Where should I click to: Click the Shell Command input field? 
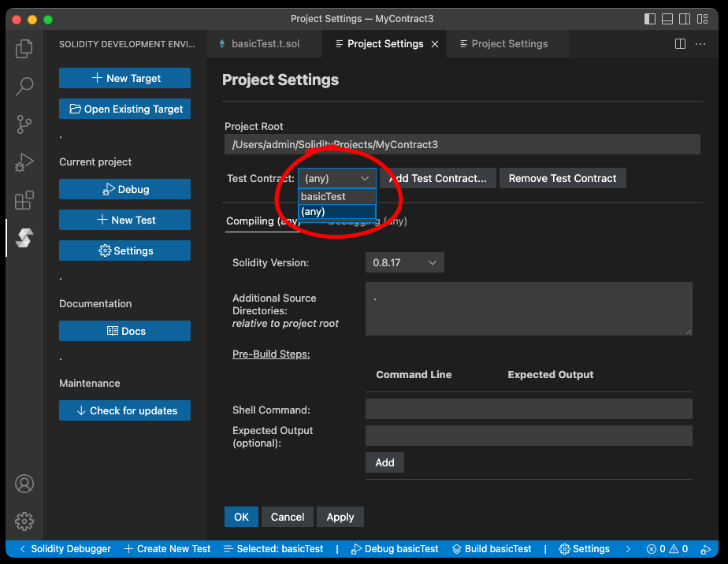[528, 409]
